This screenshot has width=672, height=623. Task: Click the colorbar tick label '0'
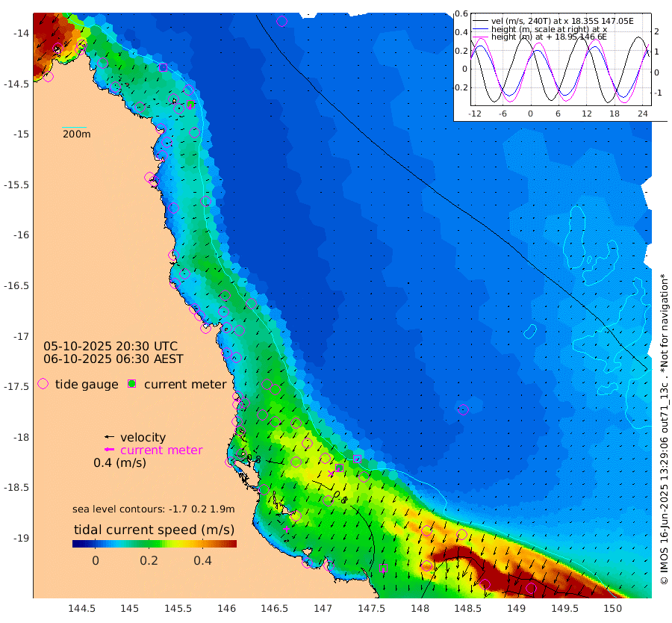[x=96, y=560]
